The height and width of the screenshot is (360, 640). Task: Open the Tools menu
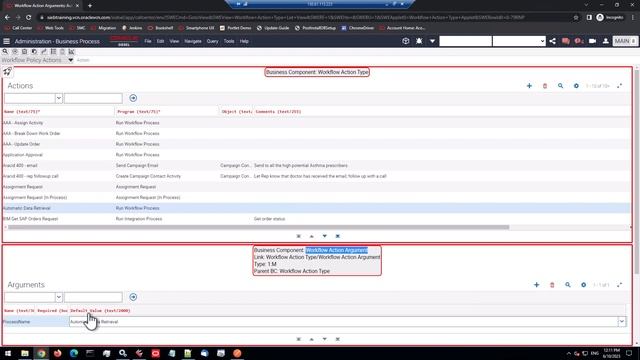[229, 41]
